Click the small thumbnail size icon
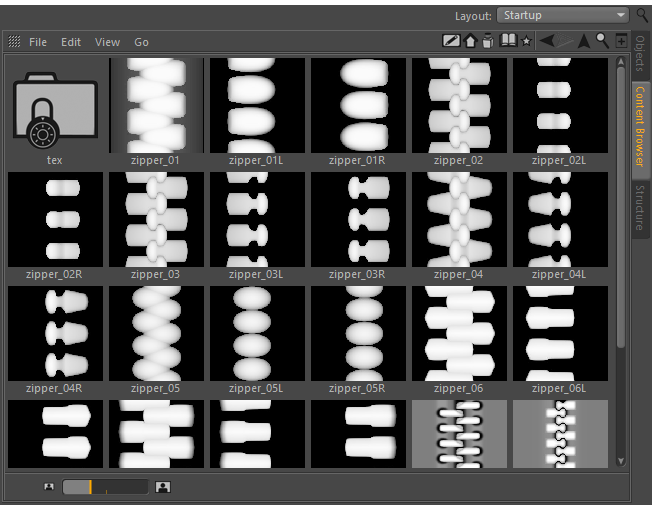 49,487
